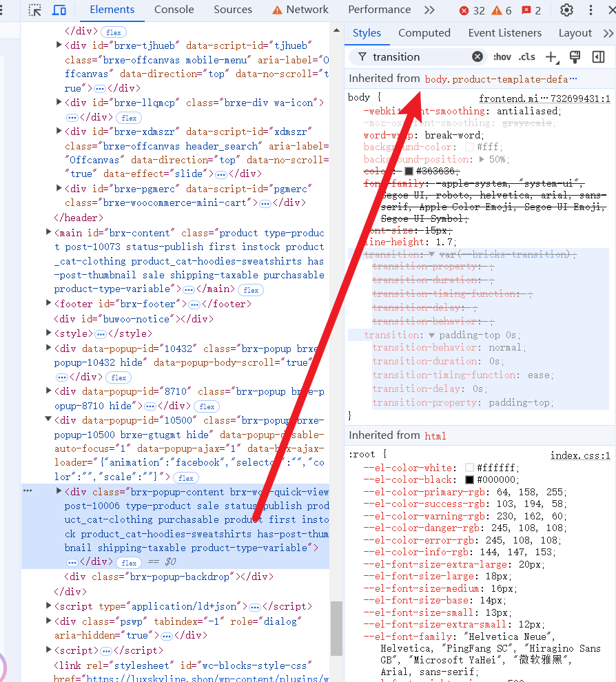The width and height of the screenshot is (616, 682).
Task: Toggle the flex badge after brxe-llqmcp div
Action: tap(129, 118)
